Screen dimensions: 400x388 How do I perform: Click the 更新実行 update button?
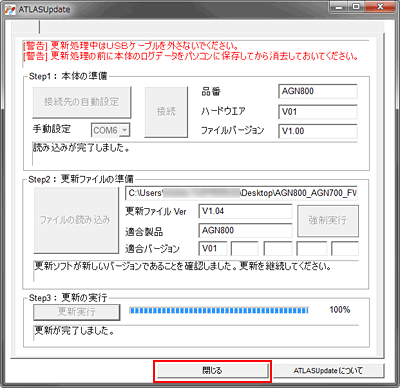(x=76, y=312)
